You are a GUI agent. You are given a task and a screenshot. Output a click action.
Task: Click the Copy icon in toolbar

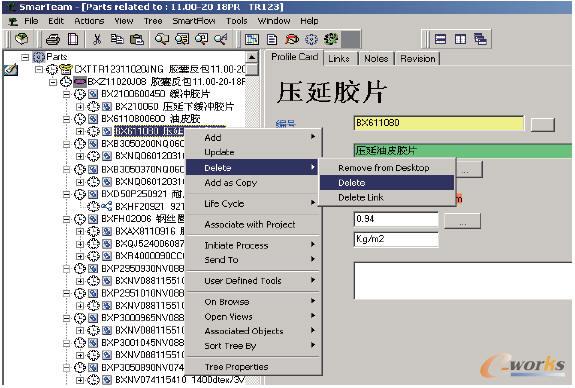(x=117, y=39)
